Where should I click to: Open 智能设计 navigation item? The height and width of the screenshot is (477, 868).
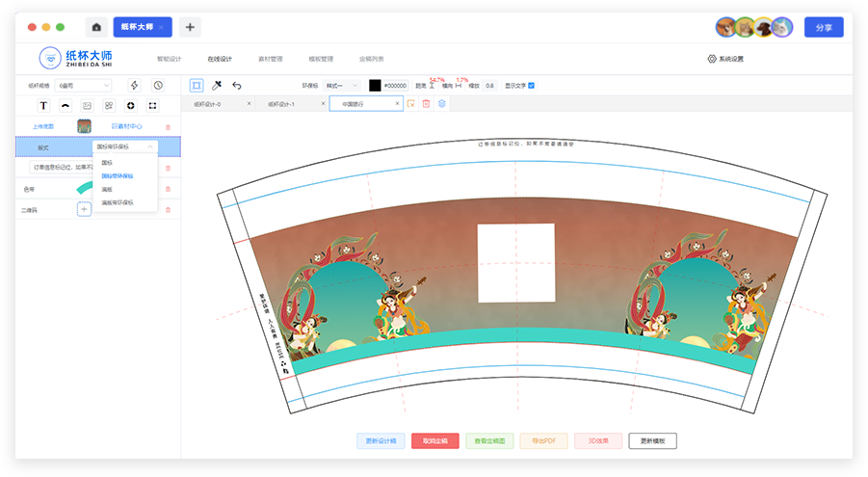tap(169, 59)
